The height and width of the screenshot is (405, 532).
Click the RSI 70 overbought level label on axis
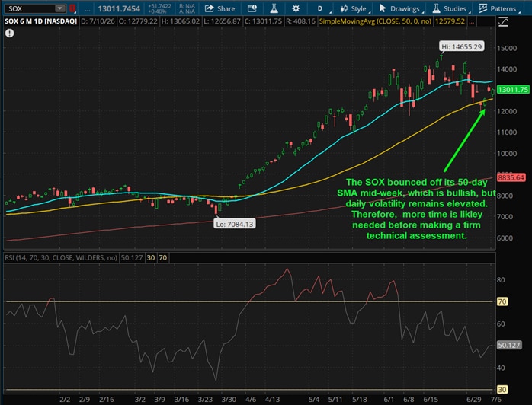click(x=502, y=301)
